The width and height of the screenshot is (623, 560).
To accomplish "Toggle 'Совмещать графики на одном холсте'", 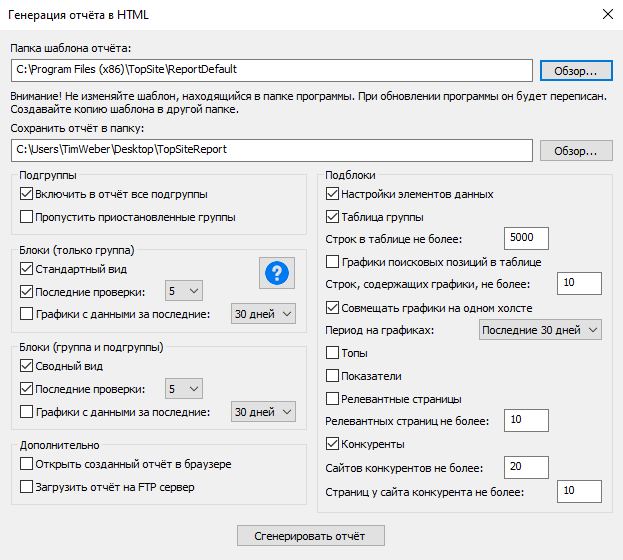I will point(334,307).
